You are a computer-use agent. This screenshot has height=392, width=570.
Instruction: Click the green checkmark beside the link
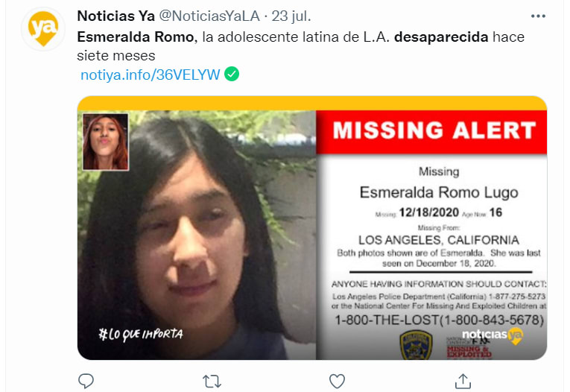(x=232, y=74)
